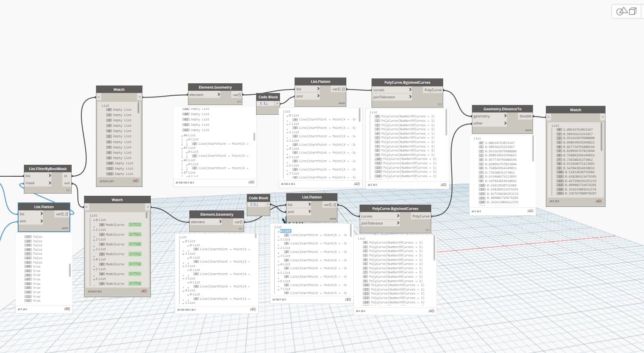Viewport: 644px width, 353px height.
Task: Collapse the 6 List item in ModelCurve Watch
Action: (93, 279)
